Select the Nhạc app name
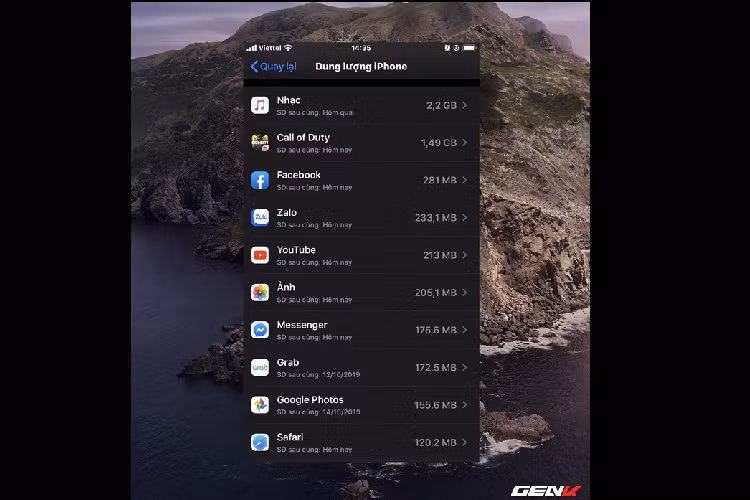Screen dimensions: 750x500 click(288, 100)
